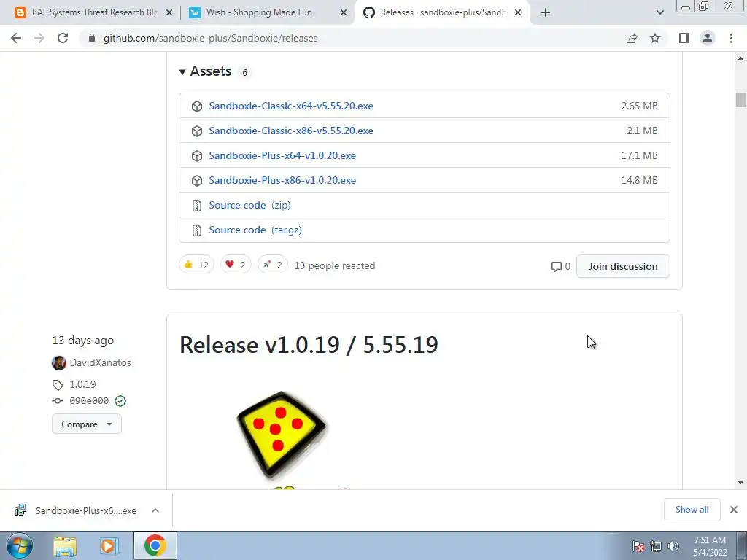Share this page via the share icon
Image resolution: width=747 pixels, height=560 pixels.
point(632,38)
